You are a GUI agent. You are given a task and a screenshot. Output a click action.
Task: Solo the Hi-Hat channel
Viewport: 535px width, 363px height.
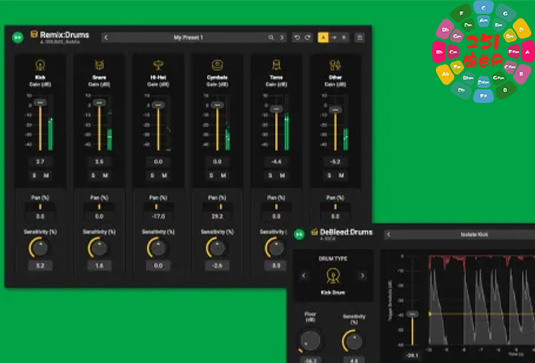[x=152, y=175]
